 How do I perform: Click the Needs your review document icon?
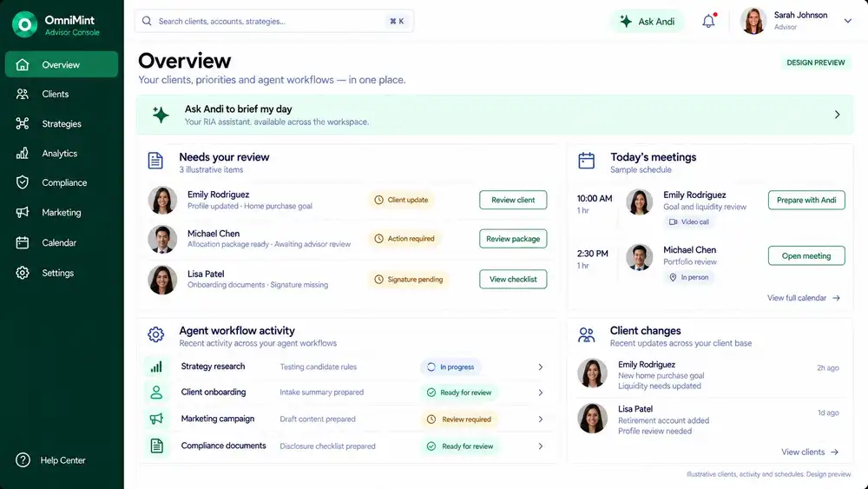click(155, 161)
